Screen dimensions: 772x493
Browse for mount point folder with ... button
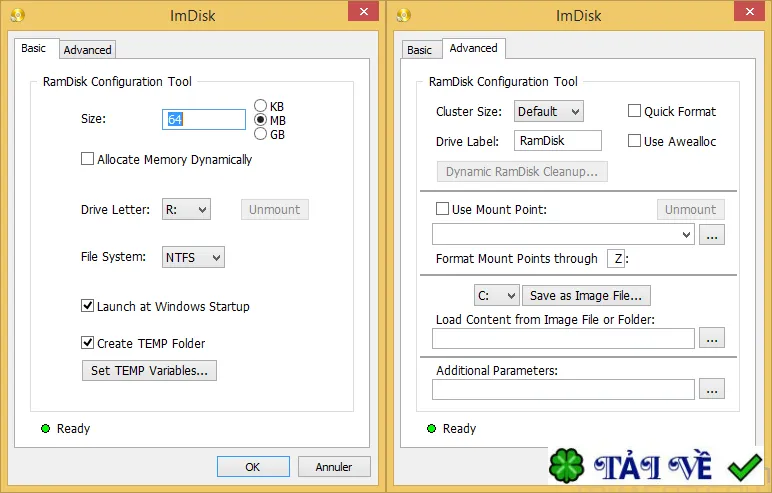click(x=712, y=234)
